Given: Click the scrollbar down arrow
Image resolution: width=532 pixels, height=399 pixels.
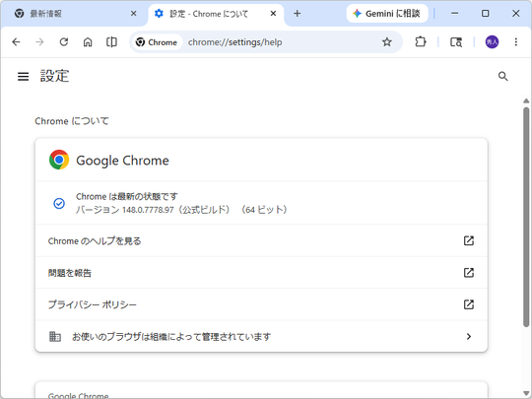Looking at the screenshot, I should click(526, 393).
